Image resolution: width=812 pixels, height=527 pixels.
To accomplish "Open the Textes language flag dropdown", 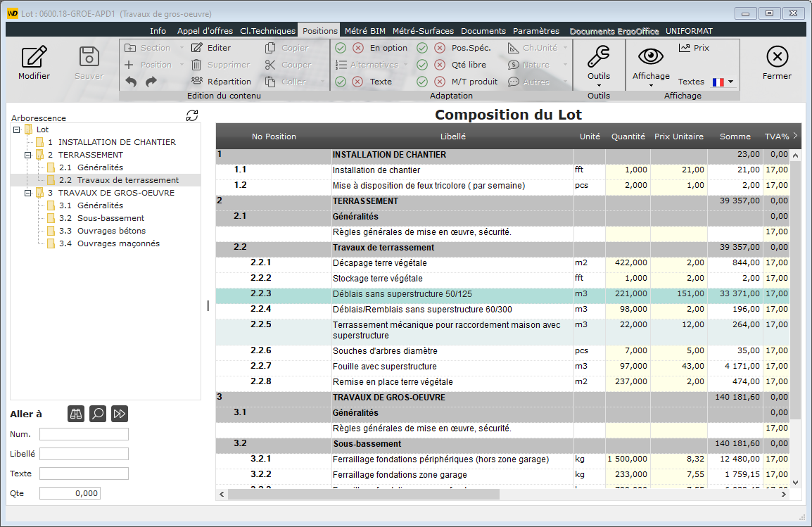I will [723, 82].
